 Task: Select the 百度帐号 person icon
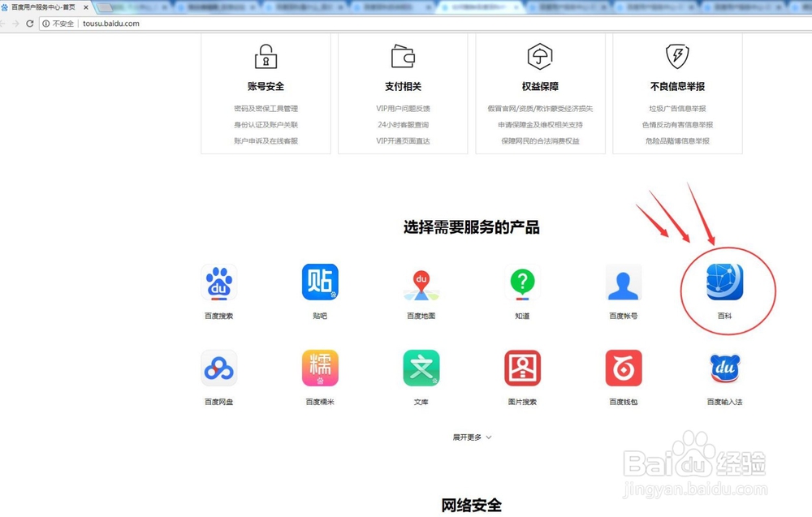[624, 282]
